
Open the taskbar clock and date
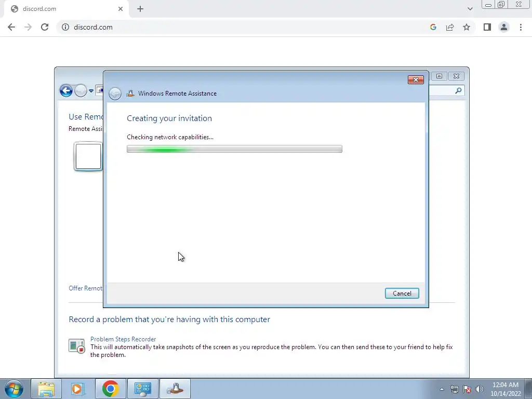506,389
